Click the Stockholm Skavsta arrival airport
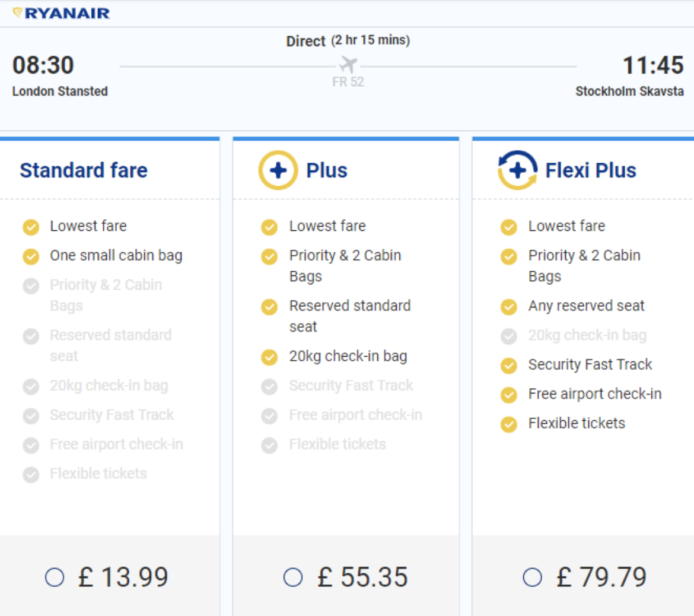The image size is (694, 616). (629, 91)
